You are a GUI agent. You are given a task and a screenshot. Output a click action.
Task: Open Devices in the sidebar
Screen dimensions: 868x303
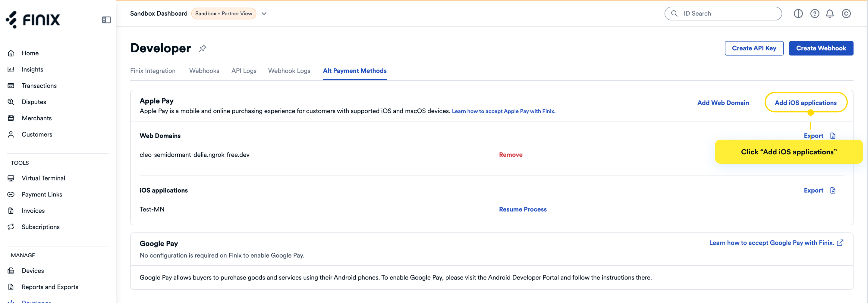point(33,271)
